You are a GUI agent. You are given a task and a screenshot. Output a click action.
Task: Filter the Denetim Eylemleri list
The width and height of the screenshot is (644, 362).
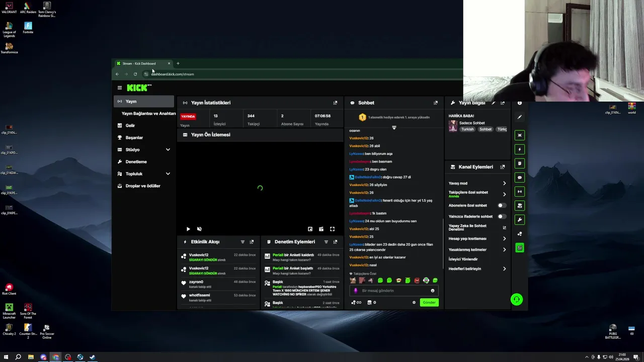coord(326,242)
